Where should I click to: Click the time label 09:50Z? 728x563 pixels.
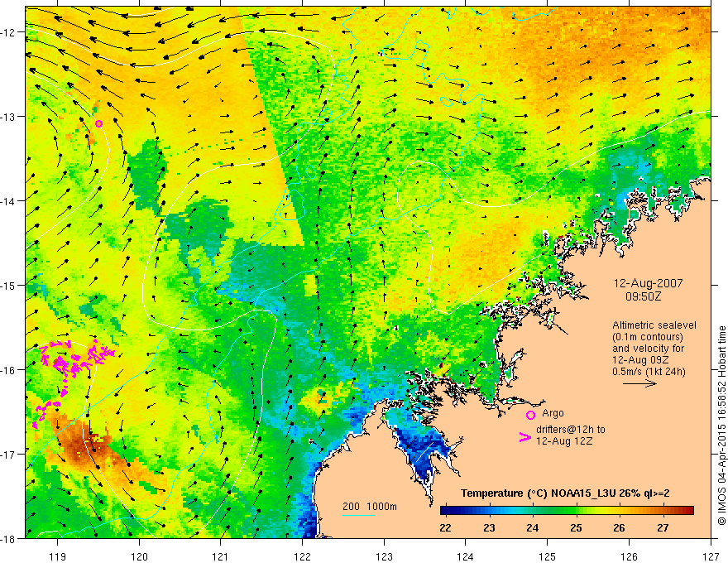(643, 296)
